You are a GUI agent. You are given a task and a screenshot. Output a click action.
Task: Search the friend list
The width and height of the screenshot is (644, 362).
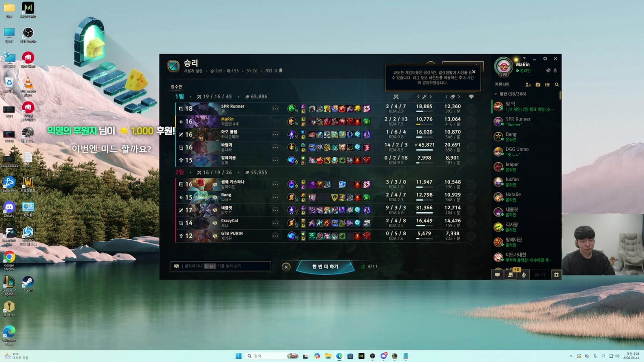557,85
